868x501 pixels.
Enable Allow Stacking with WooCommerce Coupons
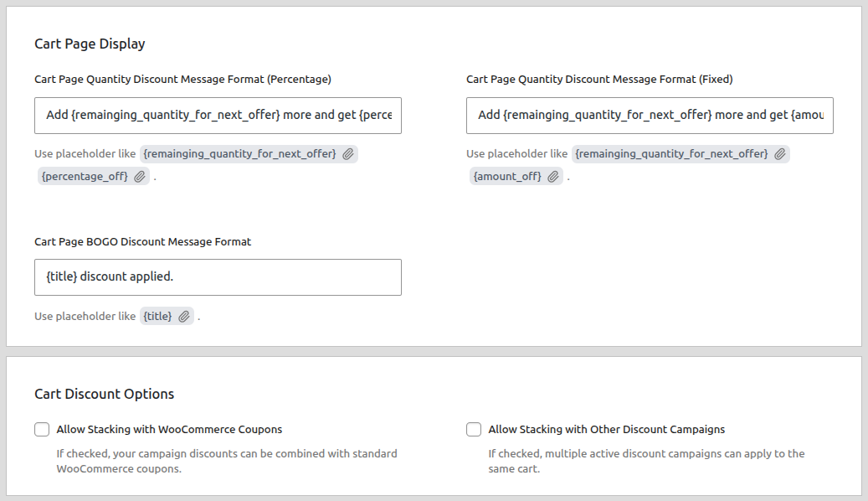(42, 429)
